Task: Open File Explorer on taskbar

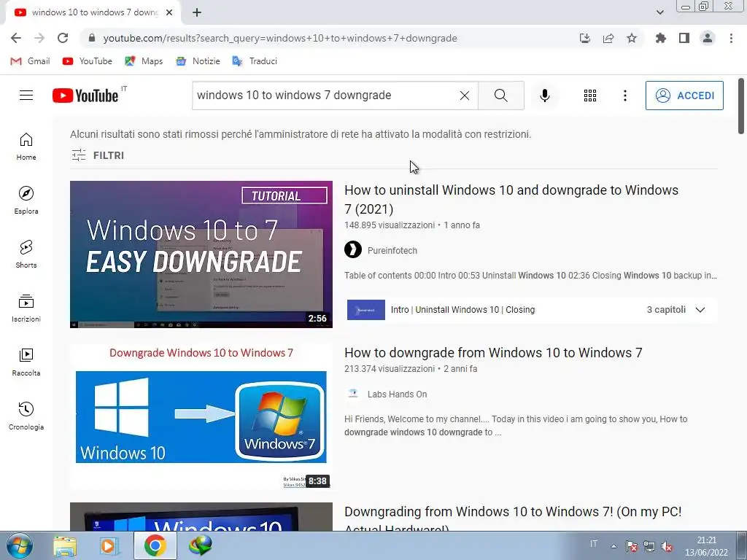Action: pyautogui.click(x=65, y=545)
